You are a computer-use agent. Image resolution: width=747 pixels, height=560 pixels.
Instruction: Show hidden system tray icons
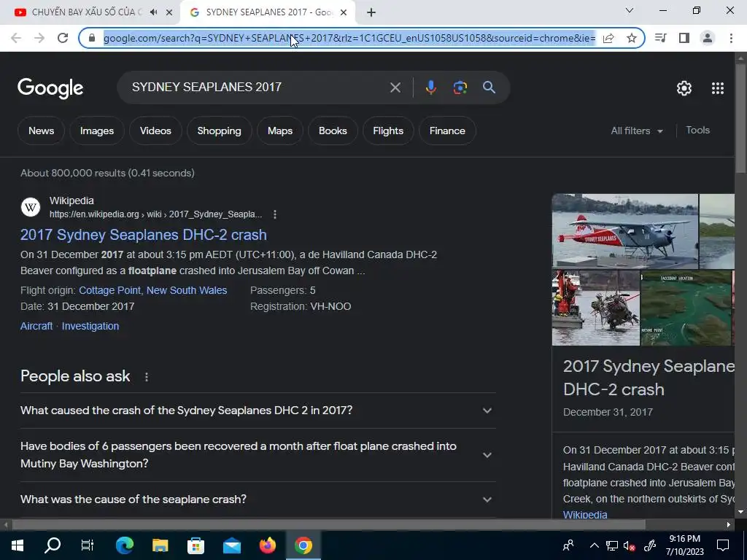(595, 545)
